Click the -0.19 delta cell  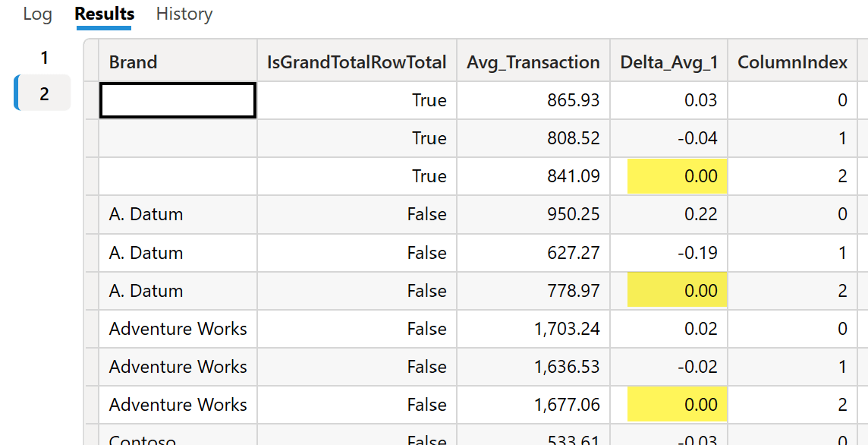pos(668,253)
